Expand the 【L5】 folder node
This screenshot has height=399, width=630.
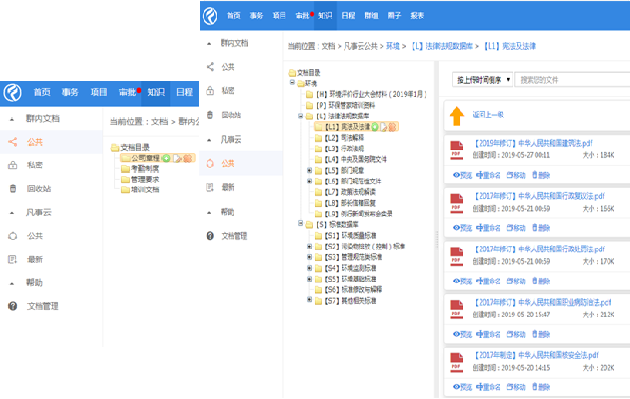[x=309, y=170]
